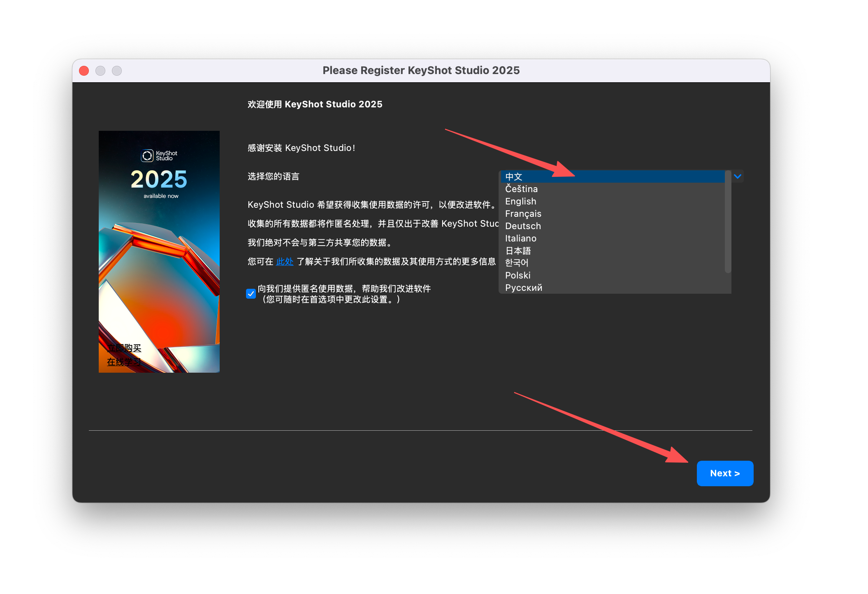Select English in the language list
The width and height of the screenshot is (868, 594).
tap(520, 202)
